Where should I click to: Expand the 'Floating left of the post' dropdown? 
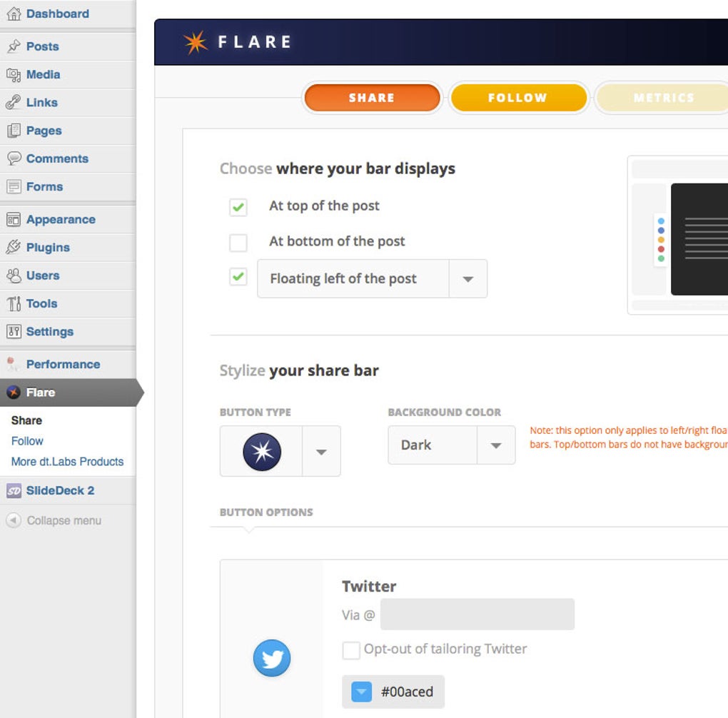click(470, 278)
